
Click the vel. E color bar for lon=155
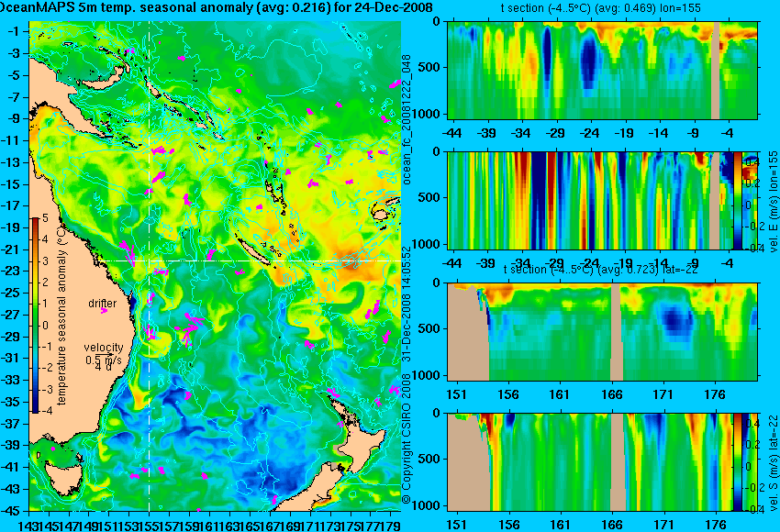coord(738,200)
